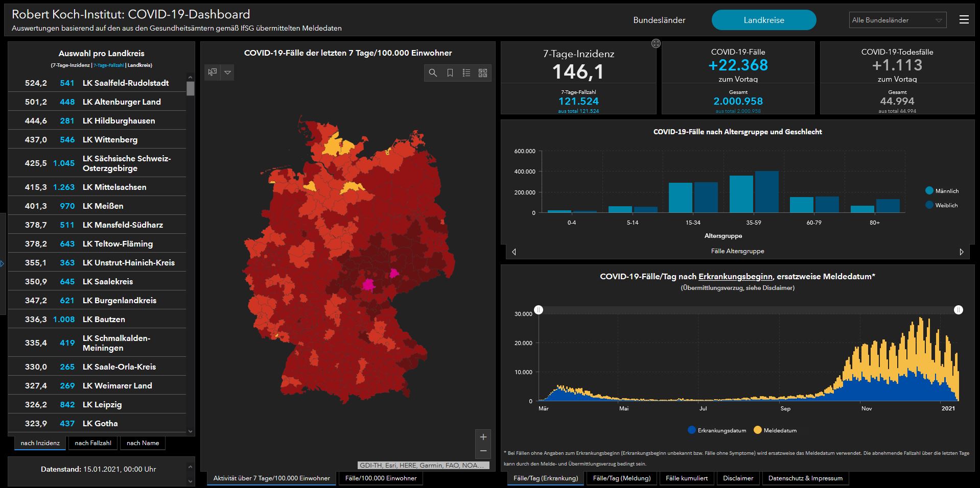Viewport: 980px width, 488px height.
Task: Activate the map selection tool
Action: 212,72
